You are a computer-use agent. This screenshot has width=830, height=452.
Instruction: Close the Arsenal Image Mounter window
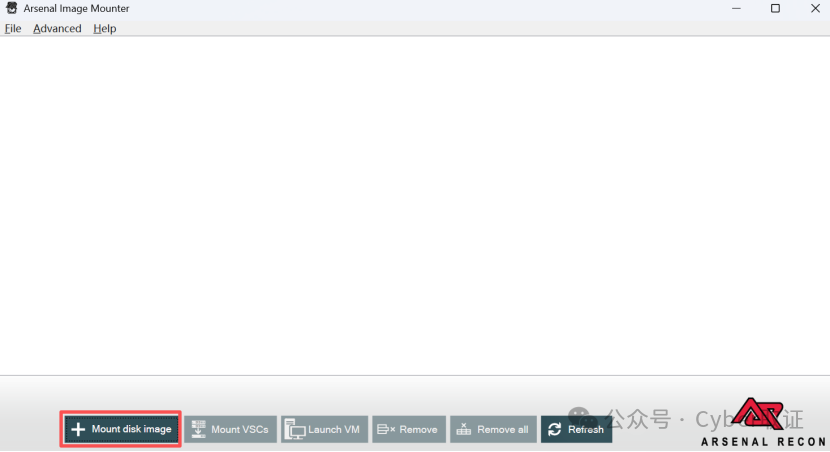coord(815,8)
